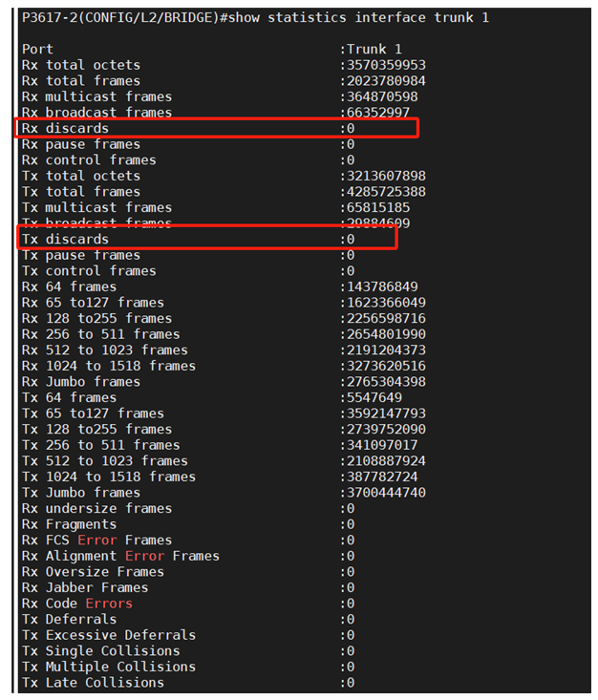Select the Tx discards highlighted row
Screen dimensions: 598x700
pyautogui.click(x=207, y=239)
